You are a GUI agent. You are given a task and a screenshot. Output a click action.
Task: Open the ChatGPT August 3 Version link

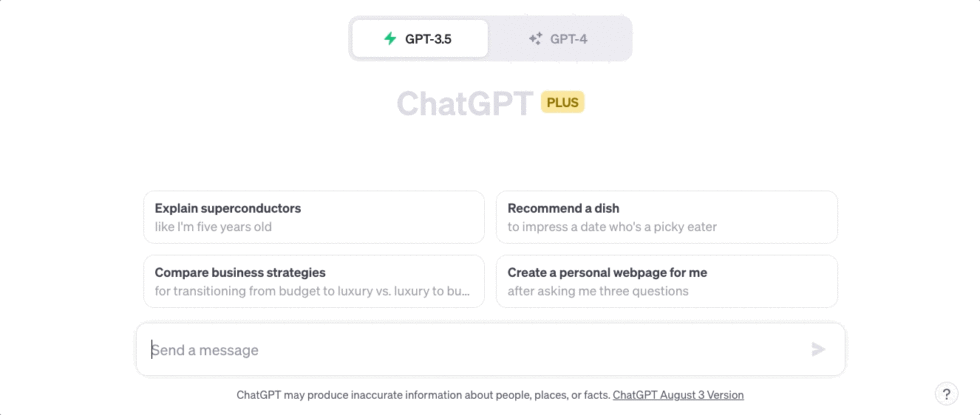678,395
